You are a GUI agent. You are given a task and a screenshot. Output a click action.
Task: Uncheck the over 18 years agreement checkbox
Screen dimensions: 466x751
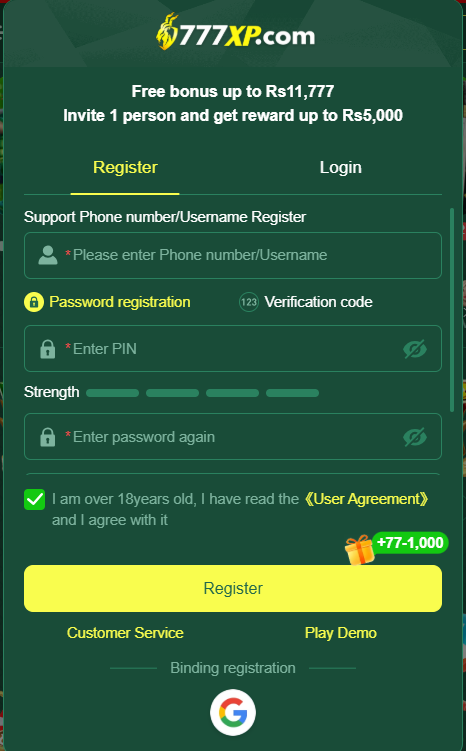click(x=34, y=500)
